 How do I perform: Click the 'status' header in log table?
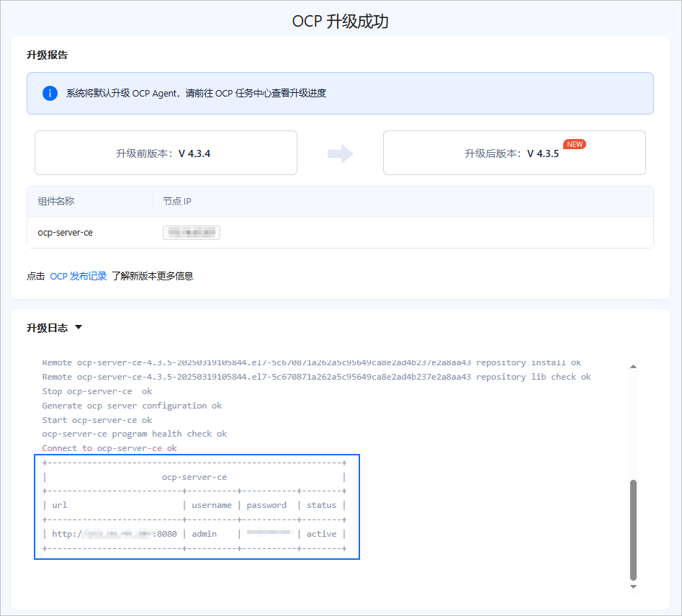(321, 505)
